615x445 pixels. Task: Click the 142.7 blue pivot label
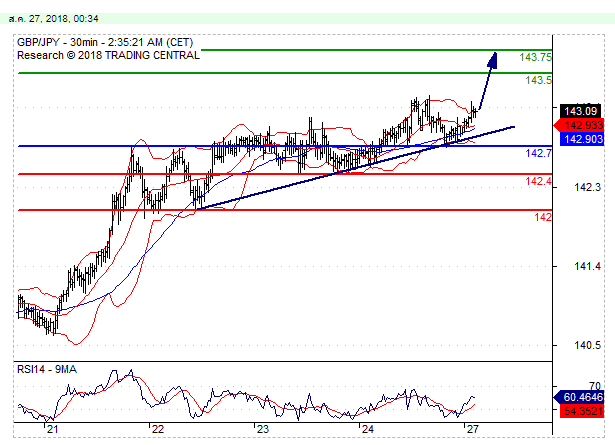point(538,153)
